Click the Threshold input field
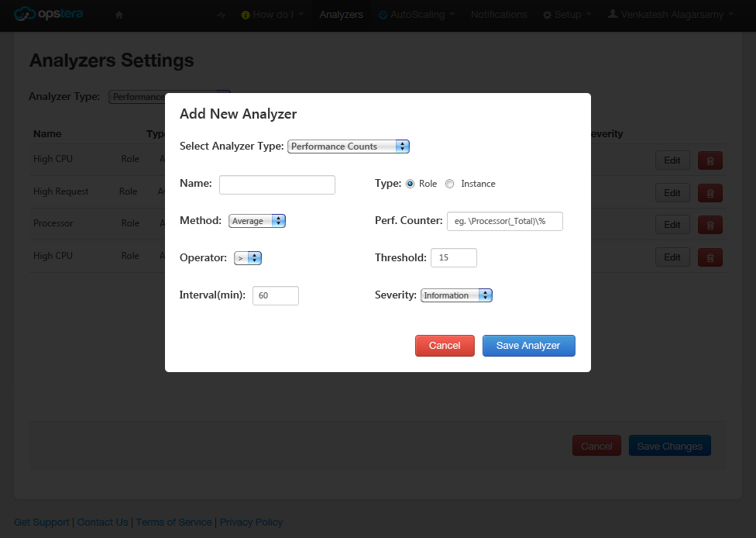Screen dimensions: 756x538 pos(454,257)
